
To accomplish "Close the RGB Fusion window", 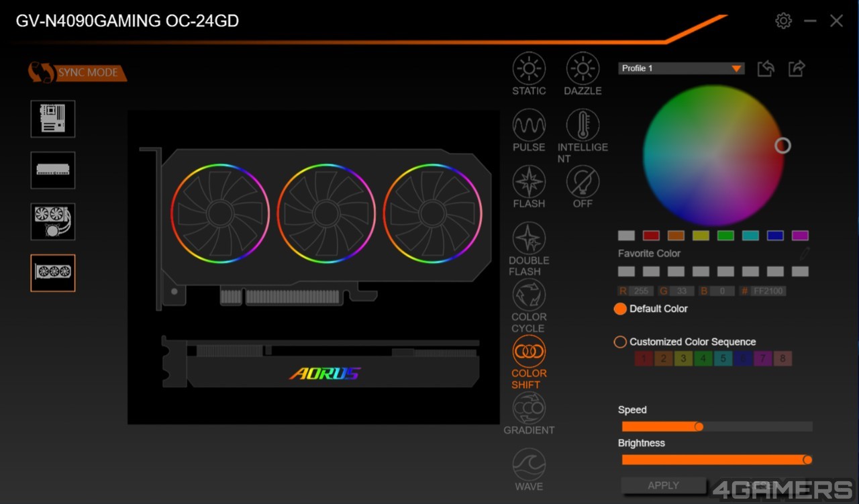I will tap(836, 21).
